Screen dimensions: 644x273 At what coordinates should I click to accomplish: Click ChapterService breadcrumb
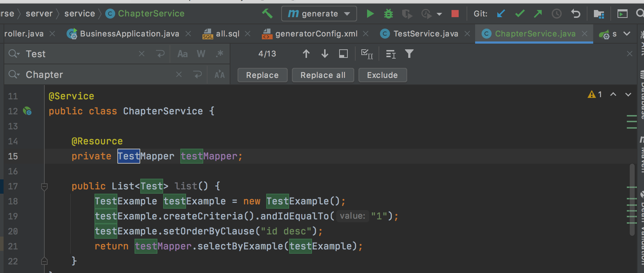click(x=145, y=14)
